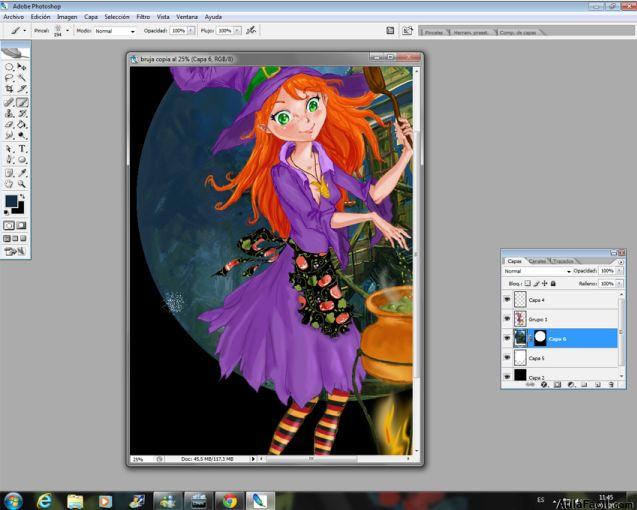The height and width of the screenshot is (510, 637).
Task: Reset default colors with small swatch icon
Action: tap(6, 212)
